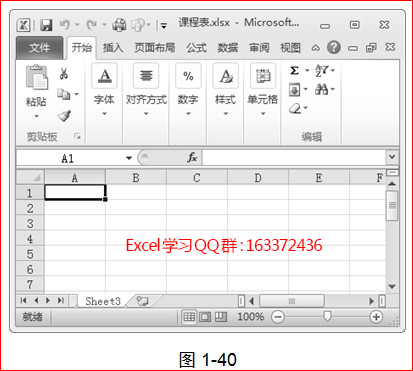Click inside the formula bar input
This screenshot has height=371, width=413.
tap(293, 158)
